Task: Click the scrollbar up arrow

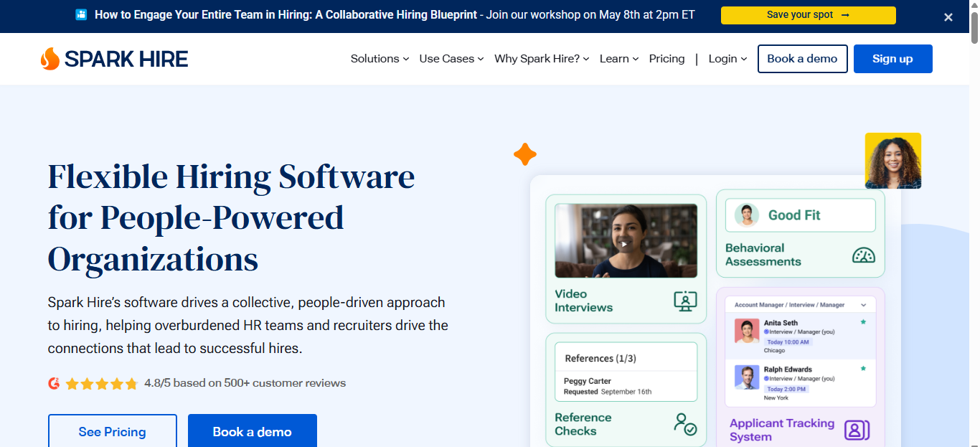Action: coord(974,6)
